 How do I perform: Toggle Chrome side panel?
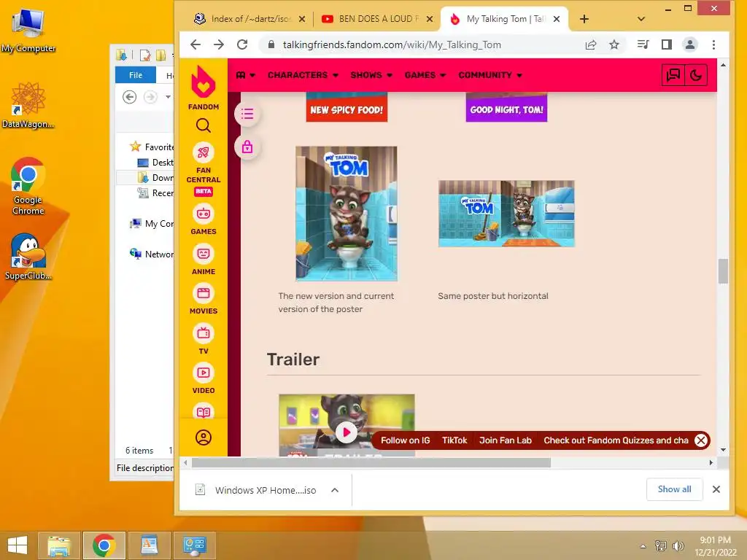667,44
